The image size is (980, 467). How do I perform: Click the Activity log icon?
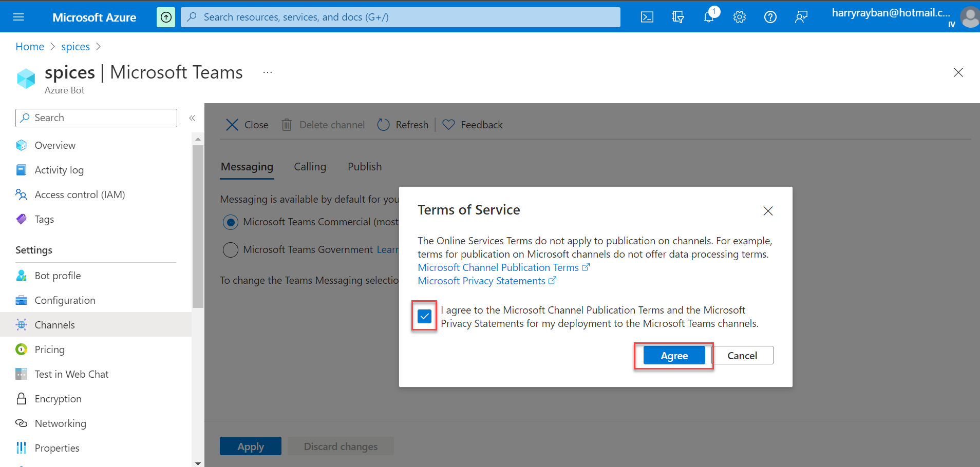click(x=21, y=170)
